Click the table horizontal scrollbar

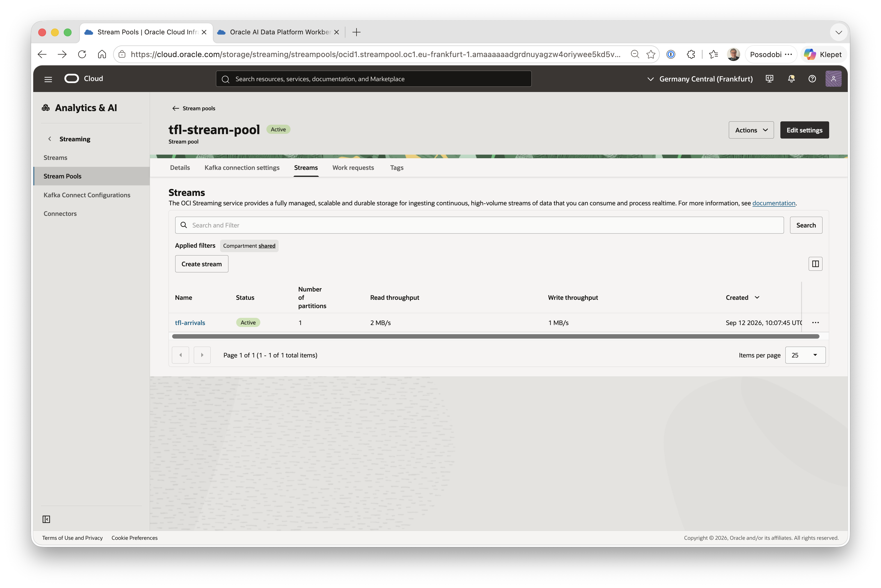[x=495, y=336]
